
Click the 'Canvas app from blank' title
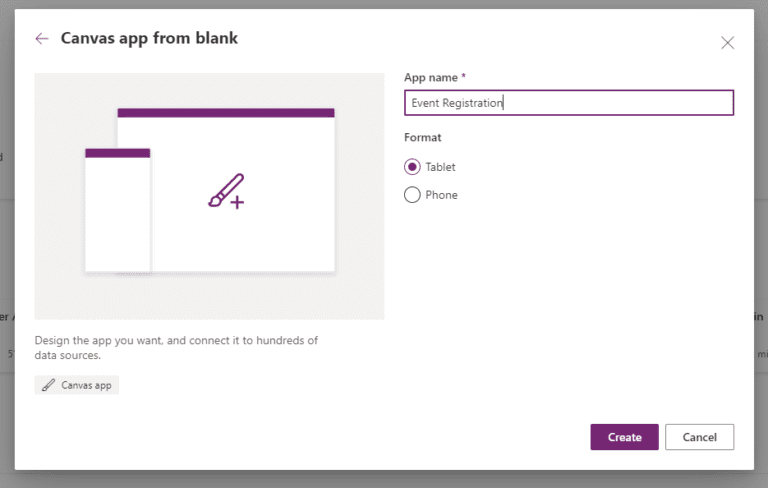tap(149, 38)
